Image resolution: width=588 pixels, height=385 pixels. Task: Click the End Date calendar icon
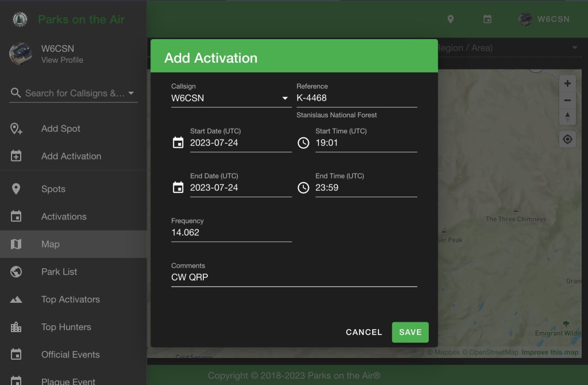pyautogui.click(x=178, y=187)
